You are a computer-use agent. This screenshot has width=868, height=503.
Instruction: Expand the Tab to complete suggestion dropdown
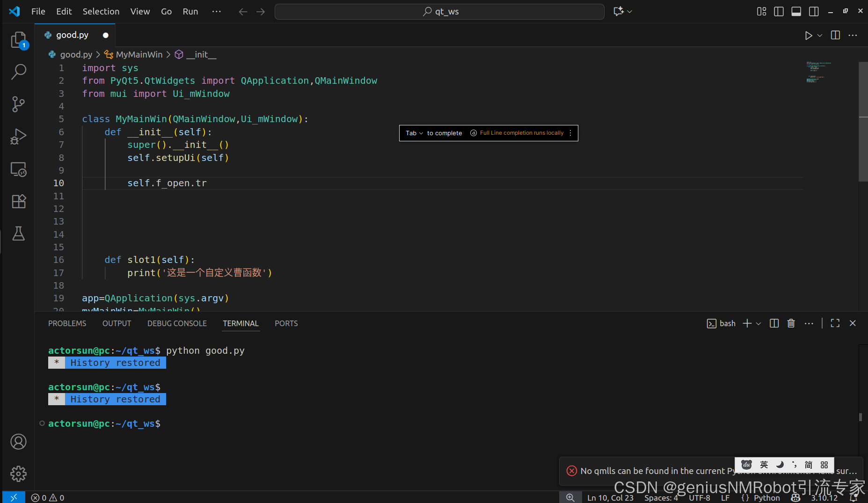421,133
